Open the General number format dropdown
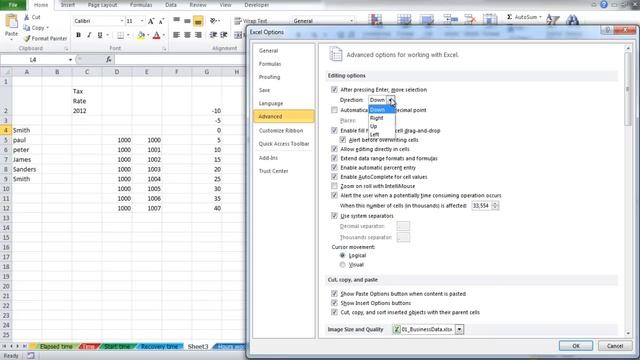 pyautogui.click(x=351, y=21)
